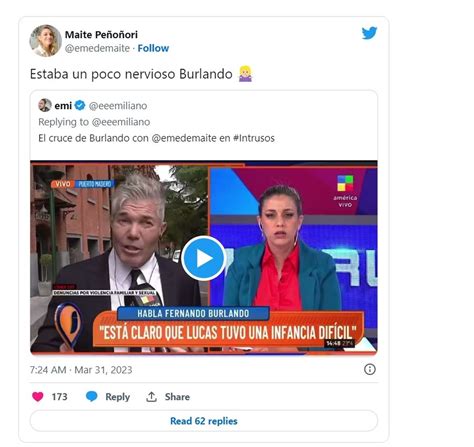474x447 pixels.
Task: Open the Maite Peñoñori display name
Action: click(101, 34)
